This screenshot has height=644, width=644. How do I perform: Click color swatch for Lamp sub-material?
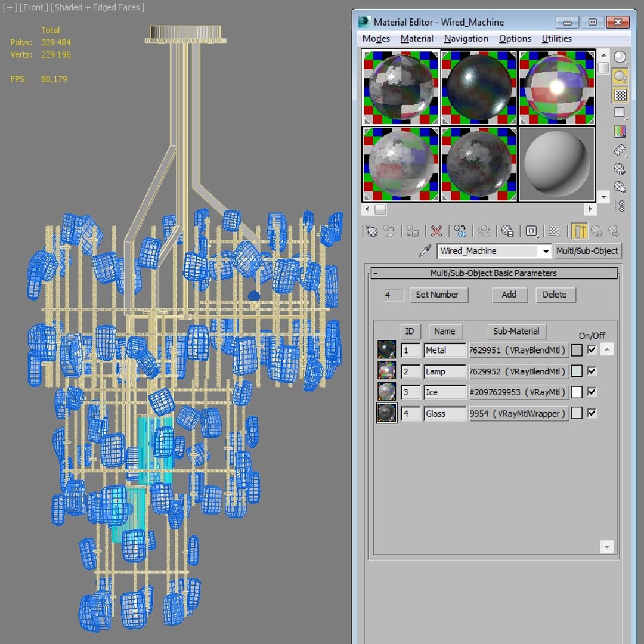pyautogui.click(x=577, y=371)
